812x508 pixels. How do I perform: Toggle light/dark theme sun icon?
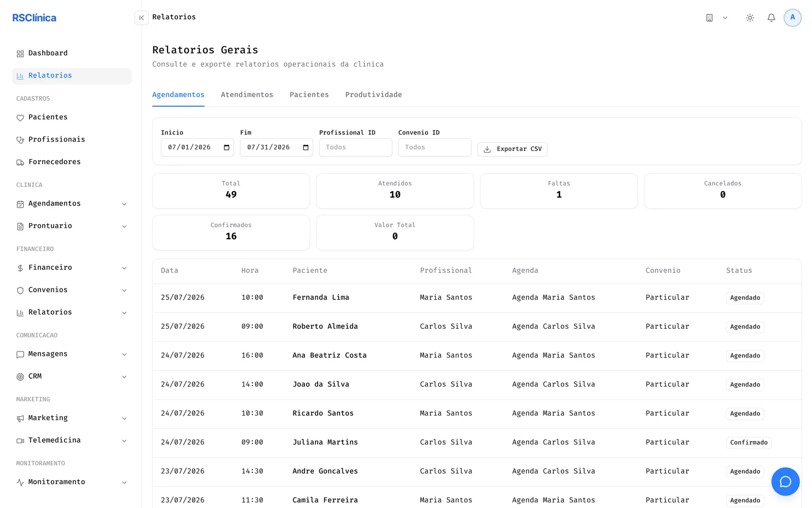click(750, 18)
